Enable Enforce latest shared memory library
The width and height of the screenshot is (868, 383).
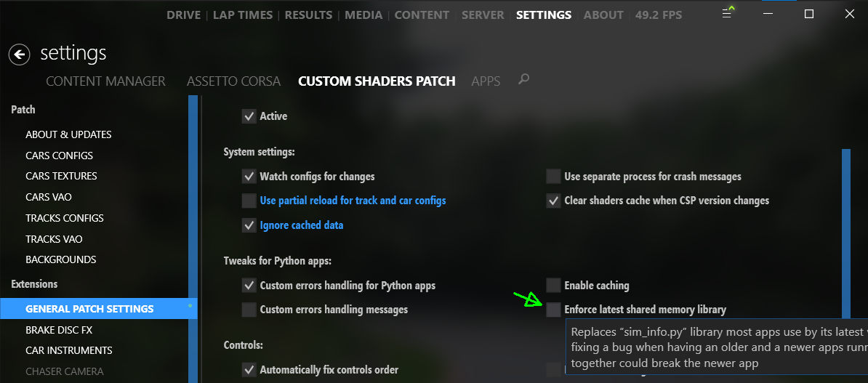coord(554,310)
